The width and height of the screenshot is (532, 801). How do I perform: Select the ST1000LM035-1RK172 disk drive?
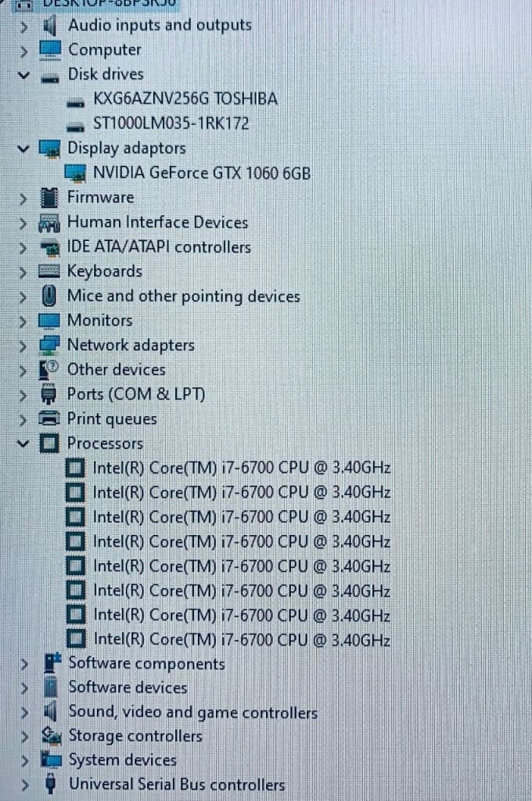(171, 124)
